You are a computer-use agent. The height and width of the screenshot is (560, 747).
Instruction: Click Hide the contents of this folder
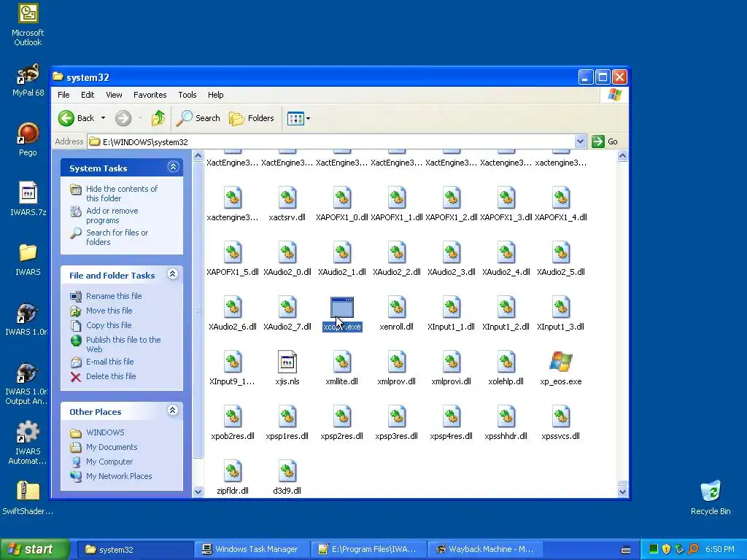tap(122, 193)
